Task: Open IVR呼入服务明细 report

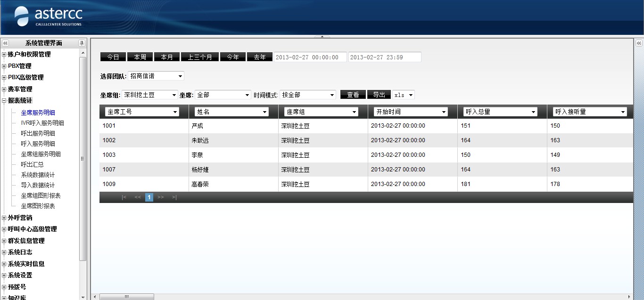Action: pyautogui.click(x=42, y=123)
